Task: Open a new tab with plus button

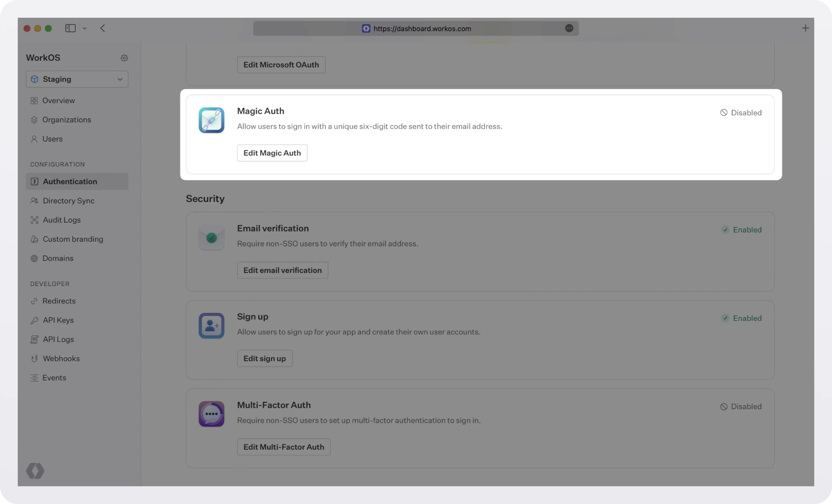Action: [x=805, y=28]
